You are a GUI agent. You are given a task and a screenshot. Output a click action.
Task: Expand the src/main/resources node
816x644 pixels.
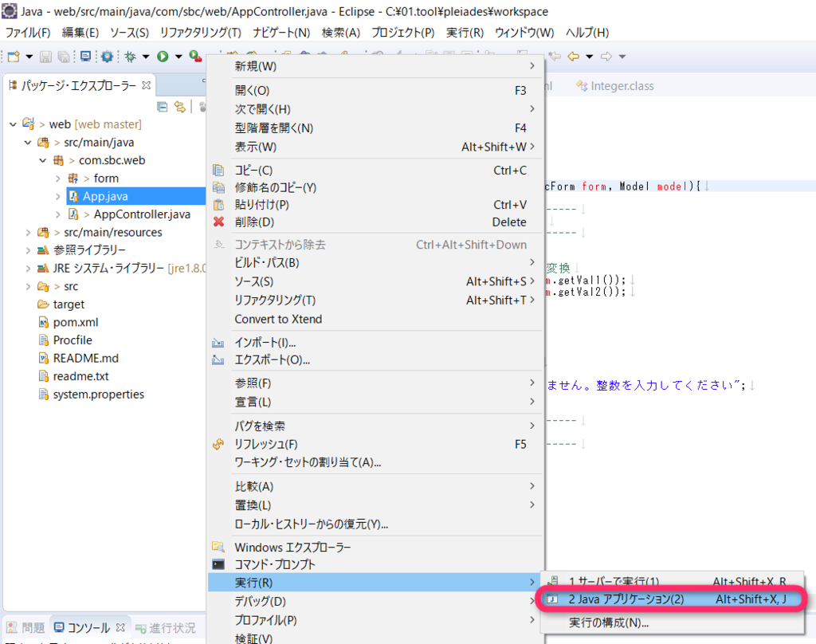(x=28, y=232)
